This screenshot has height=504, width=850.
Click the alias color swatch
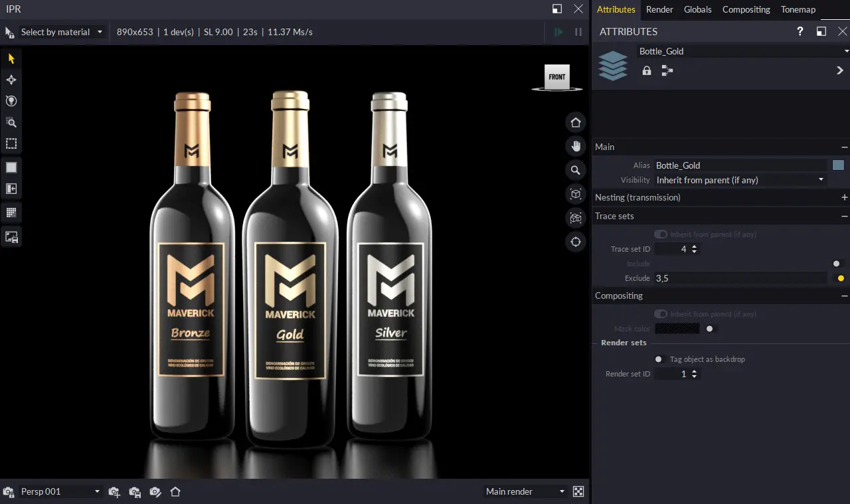(x=838, y=165)
